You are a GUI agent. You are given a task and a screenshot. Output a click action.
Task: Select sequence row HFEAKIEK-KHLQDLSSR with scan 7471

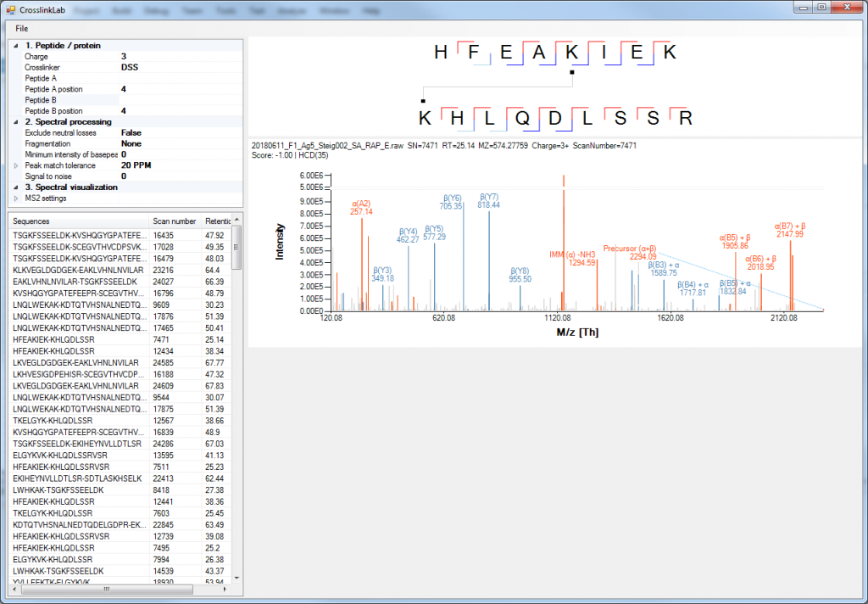click(85, 338)
